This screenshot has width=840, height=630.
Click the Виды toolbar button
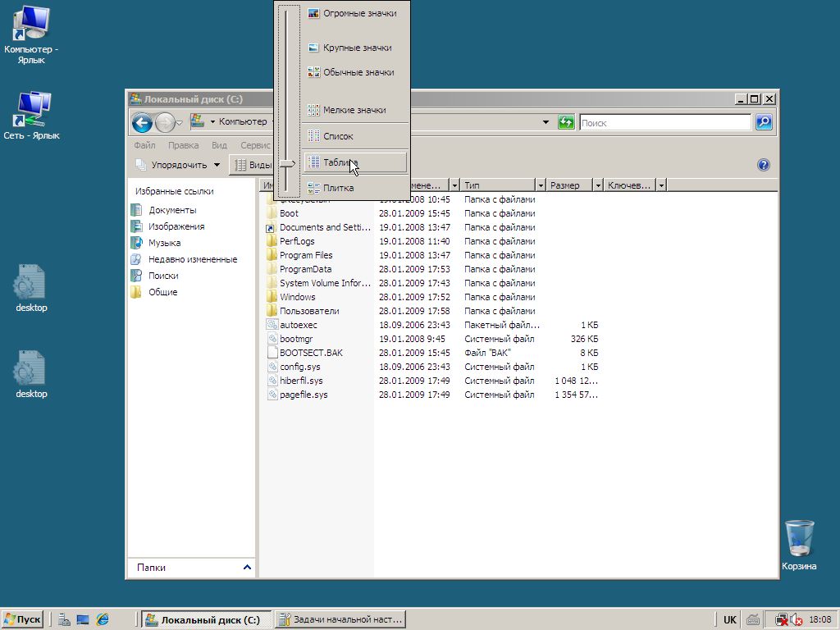pyautogui.click(x=253, y=165)
